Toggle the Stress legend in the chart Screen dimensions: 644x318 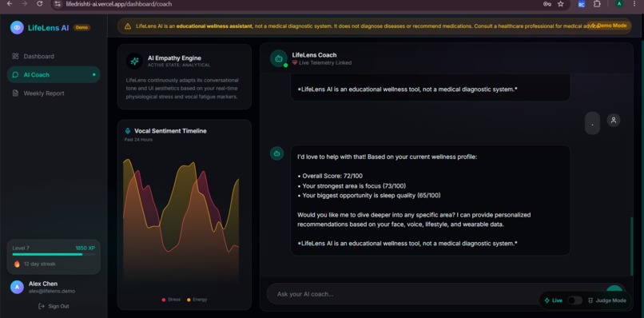tap(171, 300)
